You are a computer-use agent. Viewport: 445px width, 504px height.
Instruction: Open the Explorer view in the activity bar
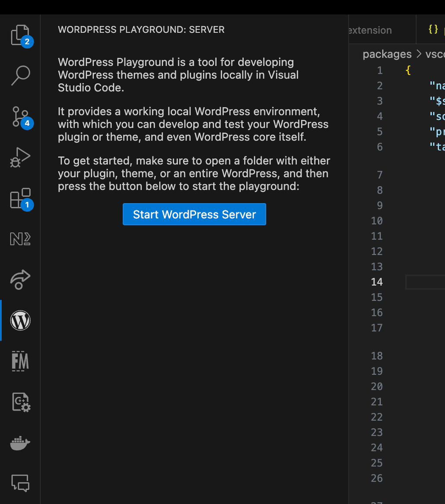coord(20,34)
